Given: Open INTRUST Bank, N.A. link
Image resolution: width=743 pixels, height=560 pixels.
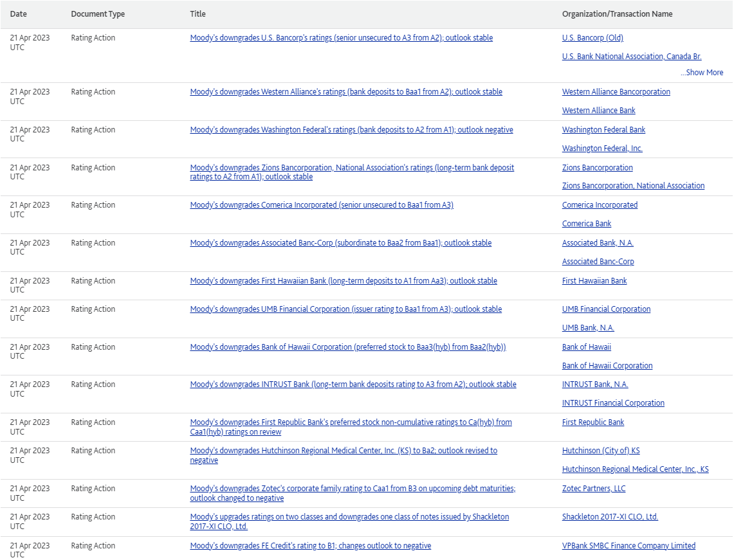Looking at the screenshot, I should point(595,384).
